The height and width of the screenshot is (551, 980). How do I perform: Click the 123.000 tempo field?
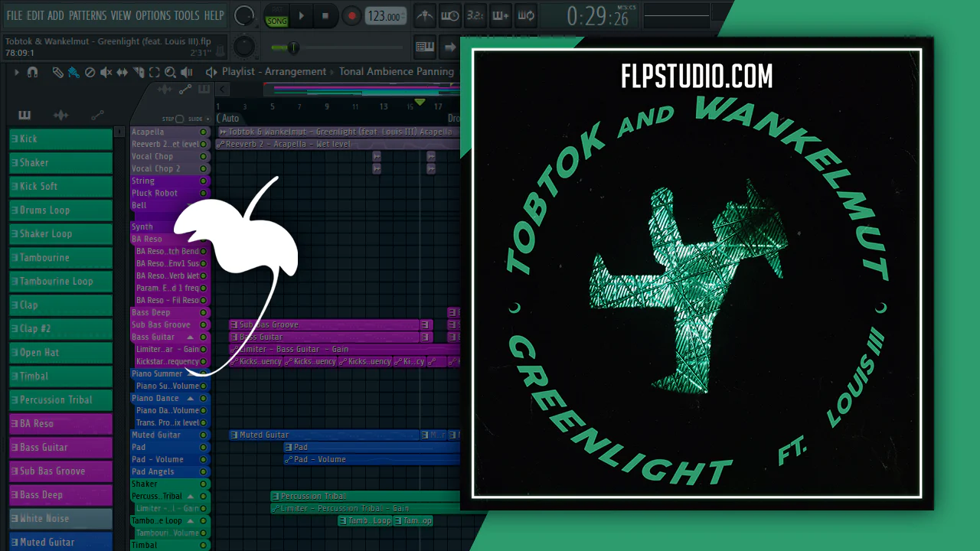click(385, 16)
